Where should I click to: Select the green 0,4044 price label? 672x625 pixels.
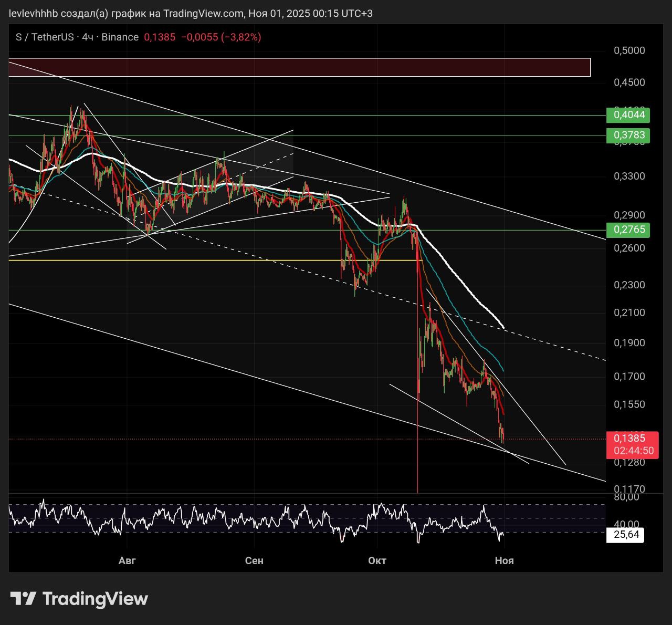click(628, 115)
